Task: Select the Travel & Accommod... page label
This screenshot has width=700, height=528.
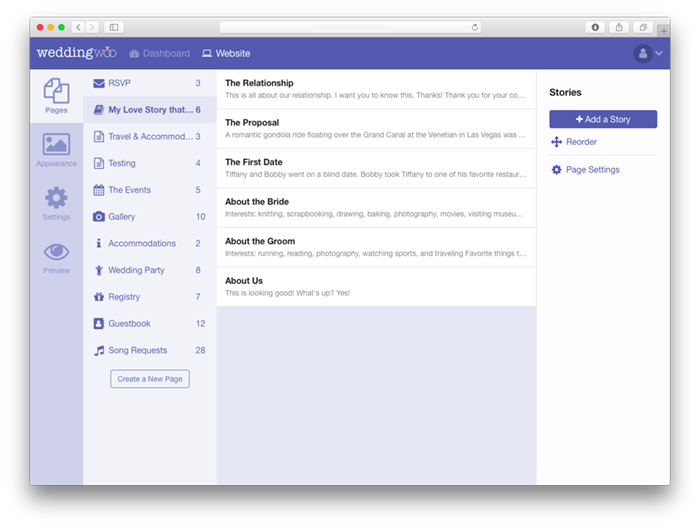Action: pyautogui.click(x=151, y=137)
